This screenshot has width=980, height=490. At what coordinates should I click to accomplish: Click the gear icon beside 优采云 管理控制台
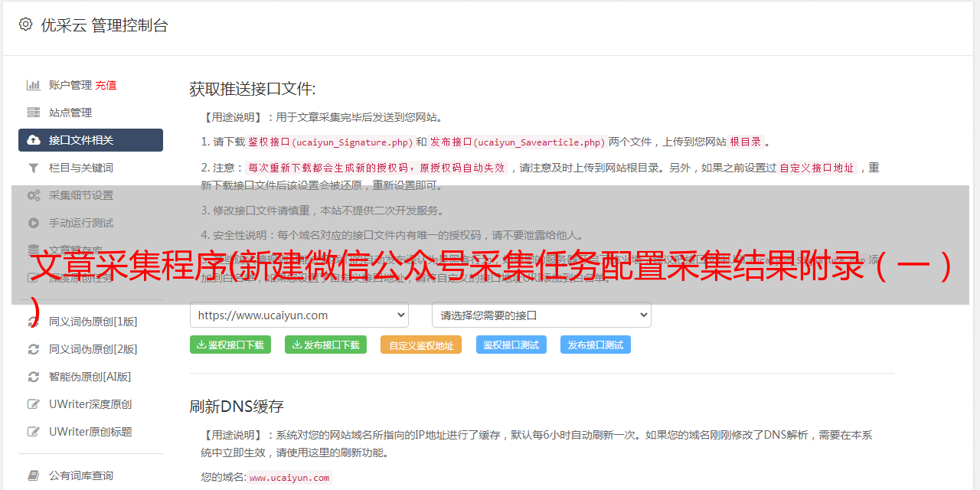[25, 24]
